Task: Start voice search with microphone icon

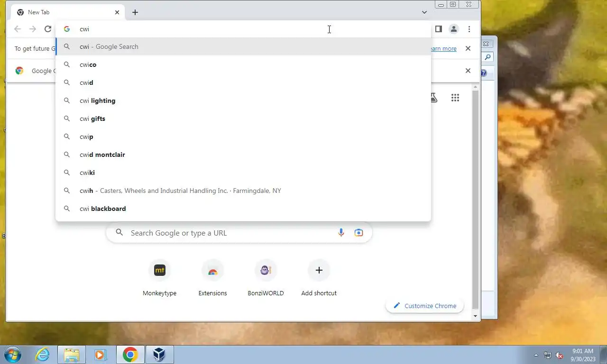Action: [x=341, y=233]
